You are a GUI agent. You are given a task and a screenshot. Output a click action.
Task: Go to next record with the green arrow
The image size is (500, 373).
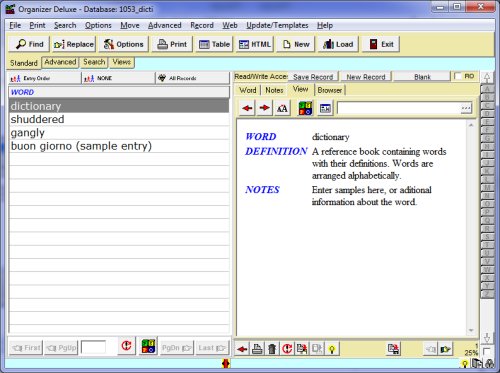pos(446,349)
